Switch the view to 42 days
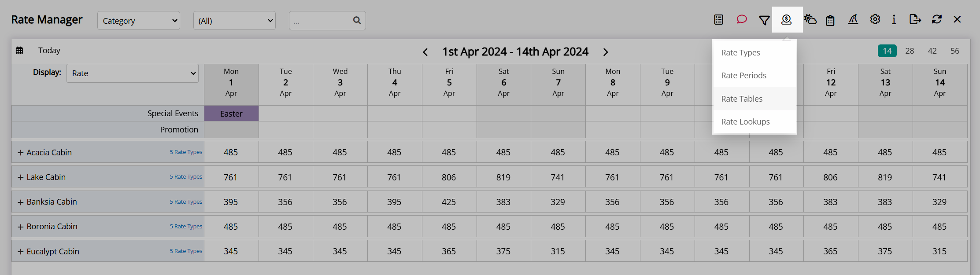The width and height of the screenshot is (980, 275). [932, 51]
